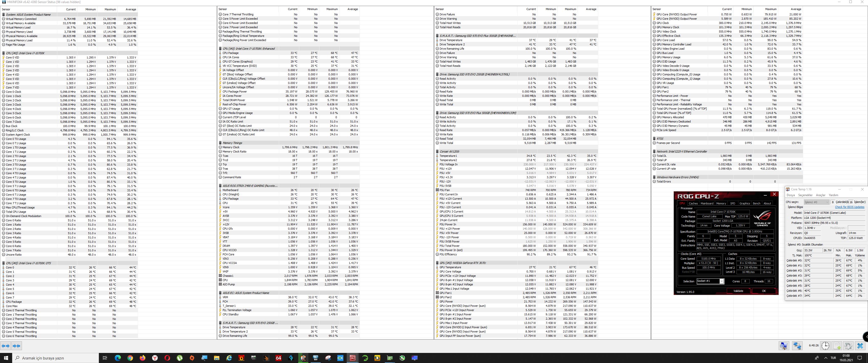Click OK button in CPU-Z
Viewport: 868px width, 363px height.
764,291
